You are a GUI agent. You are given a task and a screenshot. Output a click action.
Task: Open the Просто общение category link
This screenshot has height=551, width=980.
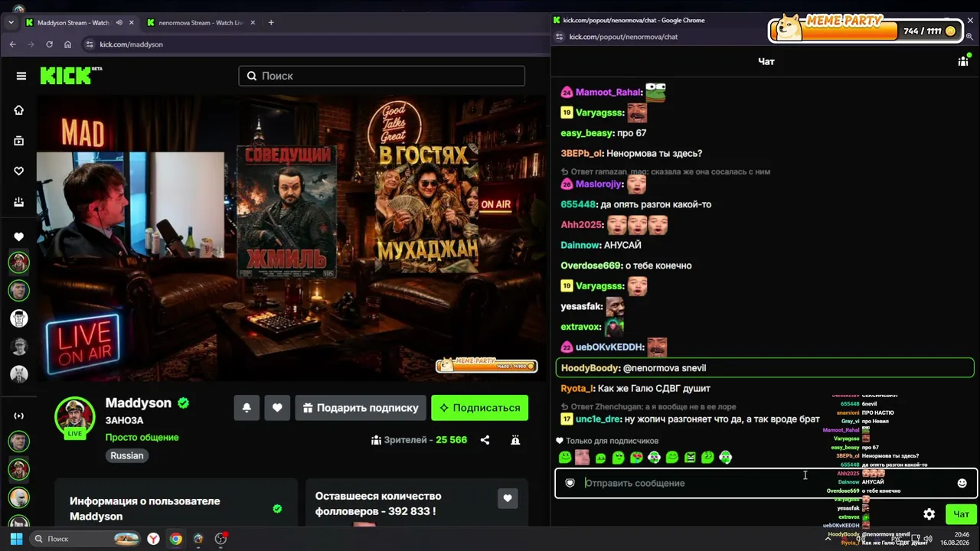click(x=142, y=438)
